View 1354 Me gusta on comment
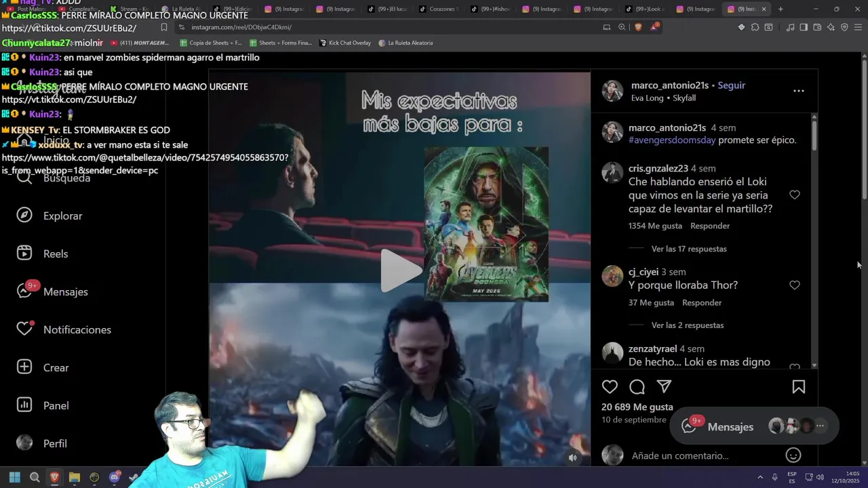 tap(655, 226)
